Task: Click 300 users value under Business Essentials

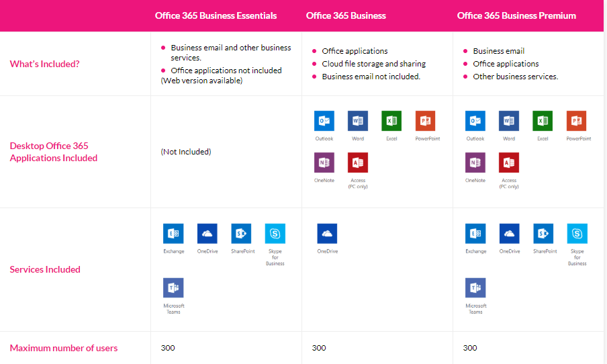Action: coord(168,348)
